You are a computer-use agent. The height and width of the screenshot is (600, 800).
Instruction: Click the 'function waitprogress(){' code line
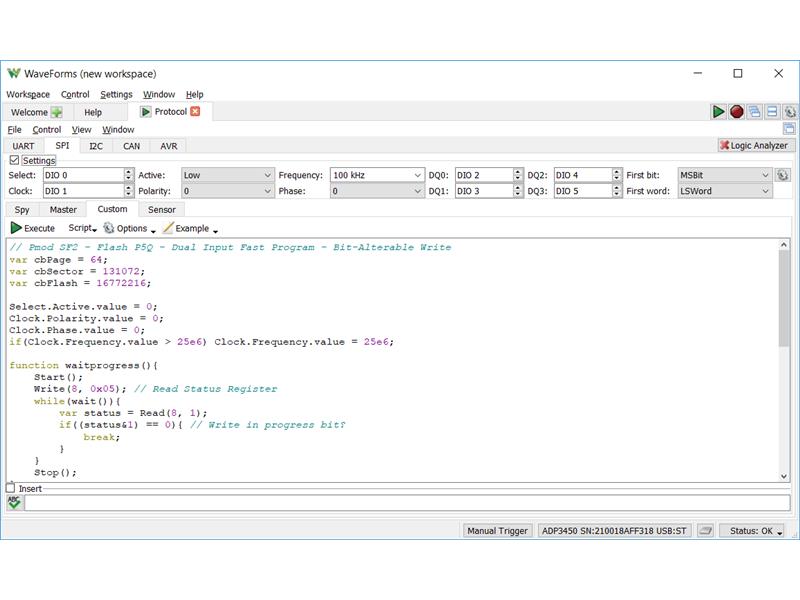84,365
